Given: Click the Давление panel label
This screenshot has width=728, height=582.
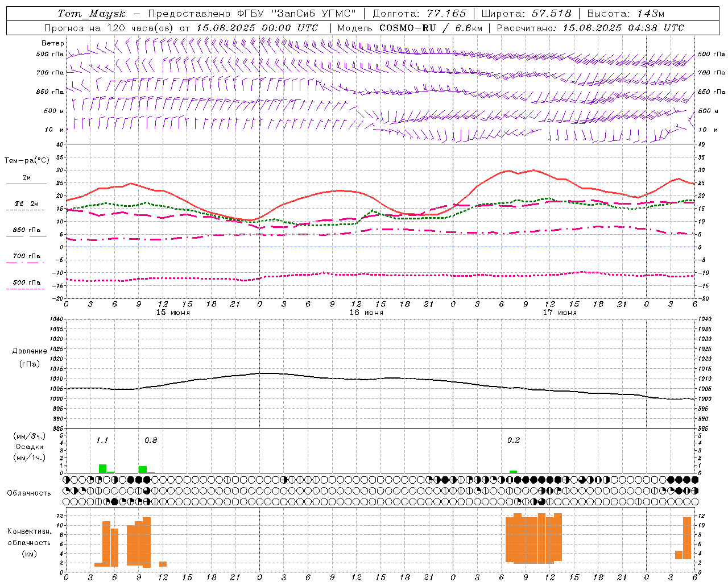Looking at the screenshot, I should tap(30, 351).
